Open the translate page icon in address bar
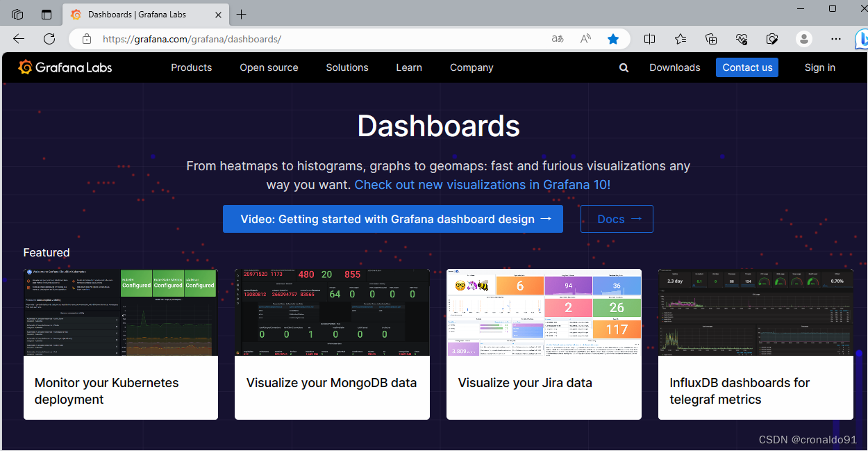This screenshot has height=451, width=868. 558,39
